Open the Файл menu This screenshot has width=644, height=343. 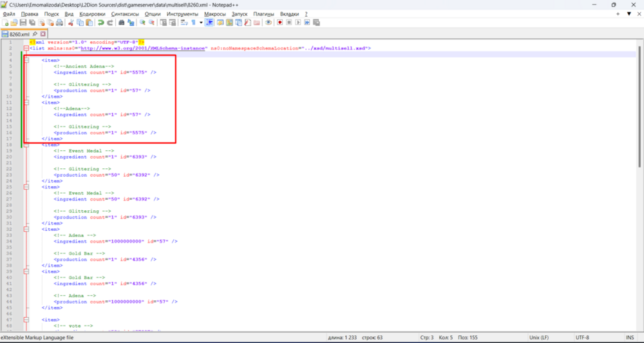pos(9,14)
